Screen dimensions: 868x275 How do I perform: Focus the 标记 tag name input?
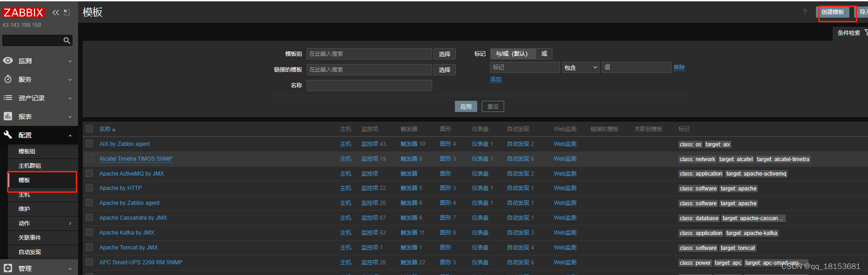[x=525, y=67]
